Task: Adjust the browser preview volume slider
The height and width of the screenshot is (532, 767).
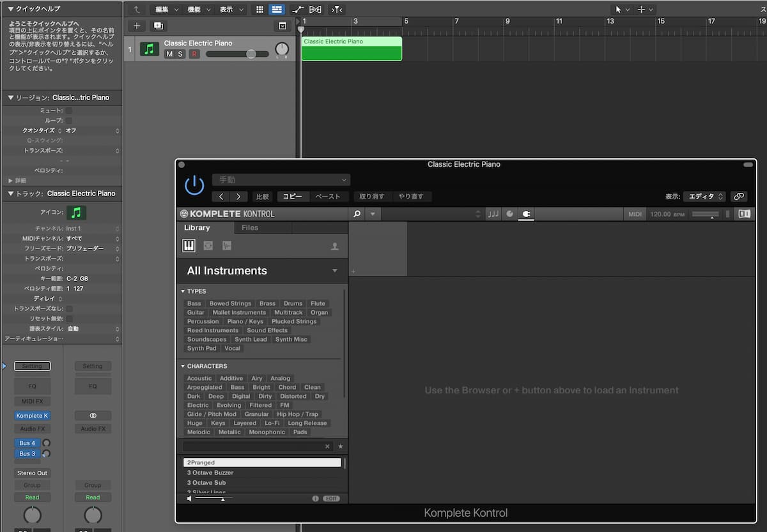Action: (214, 499)
